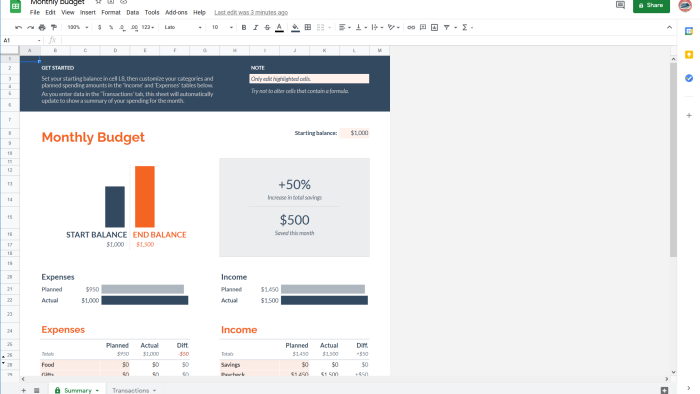Hide the menus with collapse arrow
Viewport: 700px width, 394px height.
(669, 28)
